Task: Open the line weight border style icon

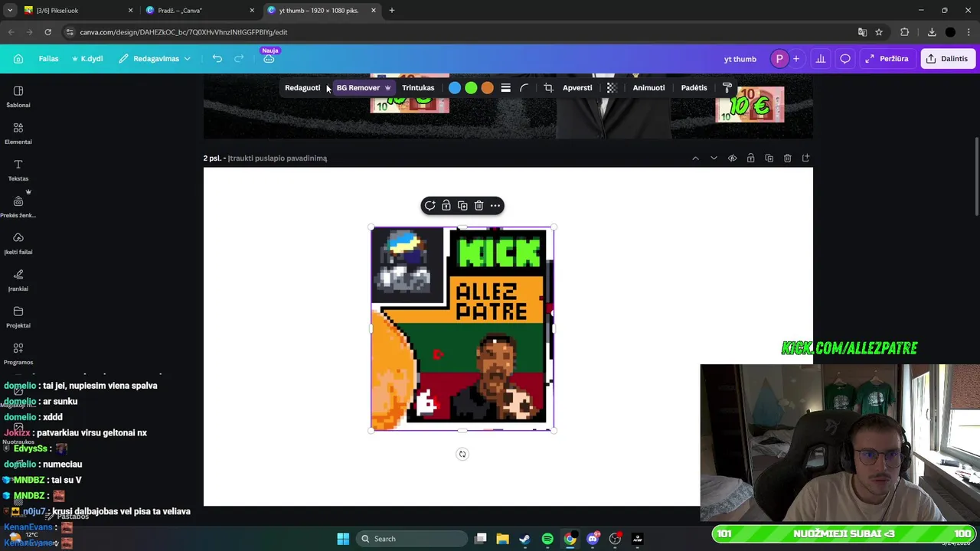Action: [x=505, y=88]
